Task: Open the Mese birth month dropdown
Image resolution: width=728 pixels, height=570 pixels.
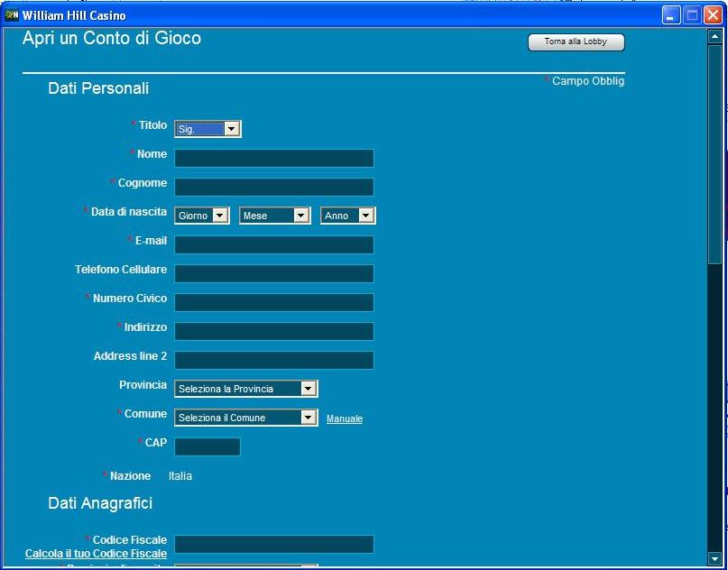Action: 274,216
